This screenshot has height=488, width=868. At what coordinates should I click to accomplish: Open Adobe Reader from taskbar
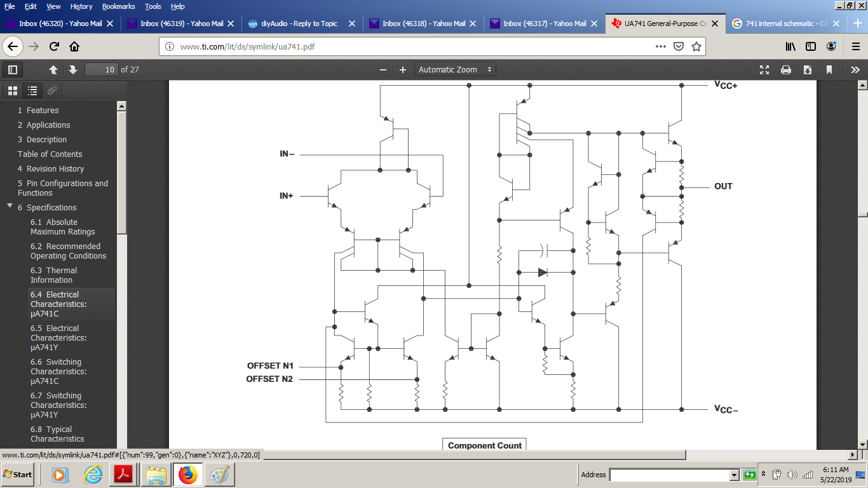pyautogui.click(x=123, y=475)
